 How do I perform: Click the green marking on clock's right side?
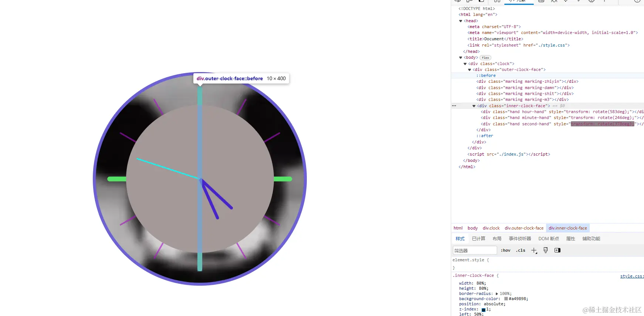click(x=283, y=179)
